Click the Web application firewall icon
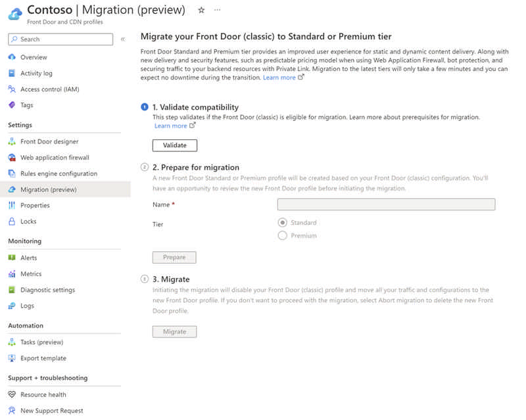Viewport: 526px width, 420px height. 12,157
